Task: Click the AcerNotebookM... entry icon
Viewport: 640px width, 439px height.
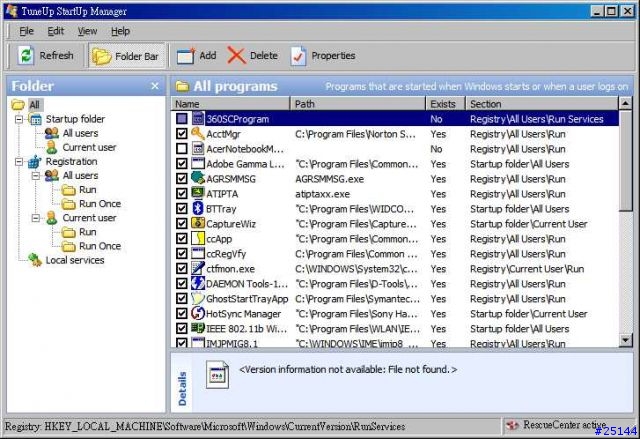Action: [198, 149]
